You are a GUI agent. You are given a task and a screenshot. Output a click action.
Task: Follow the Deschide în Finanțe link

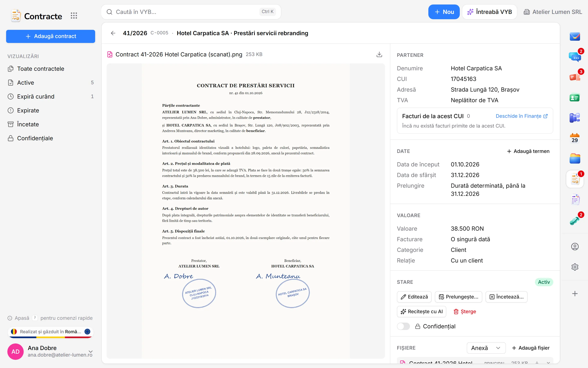tap(521, 116)
